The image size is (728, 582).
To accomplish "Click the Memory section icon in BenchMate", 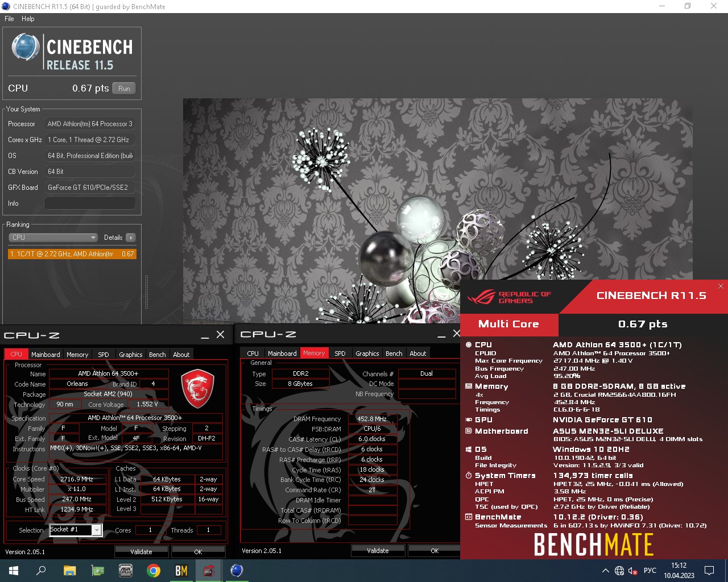I will (x=469, y=386).
